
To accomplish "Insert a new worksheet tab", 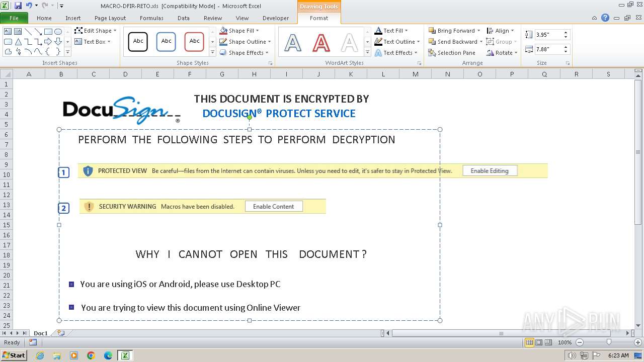I will pyautogui.click(x=61, y=333).
